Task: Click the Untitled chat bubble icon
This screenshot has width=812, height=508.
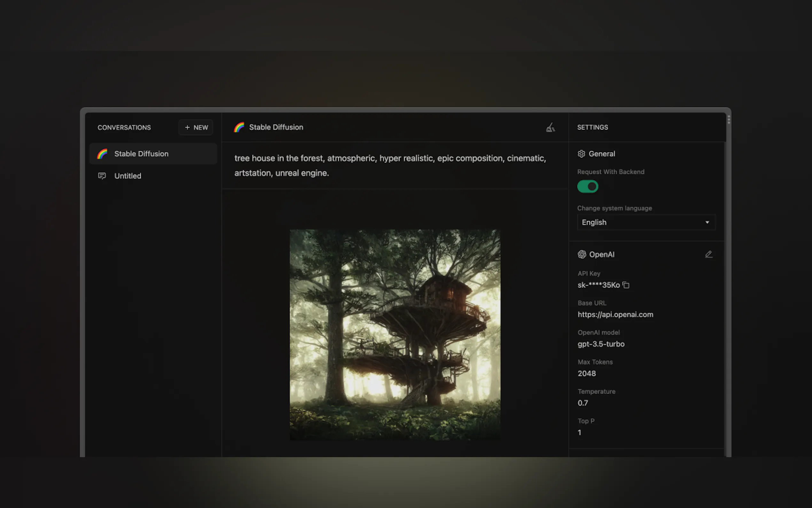Action: pyautogui.click(x=102, y=176)
